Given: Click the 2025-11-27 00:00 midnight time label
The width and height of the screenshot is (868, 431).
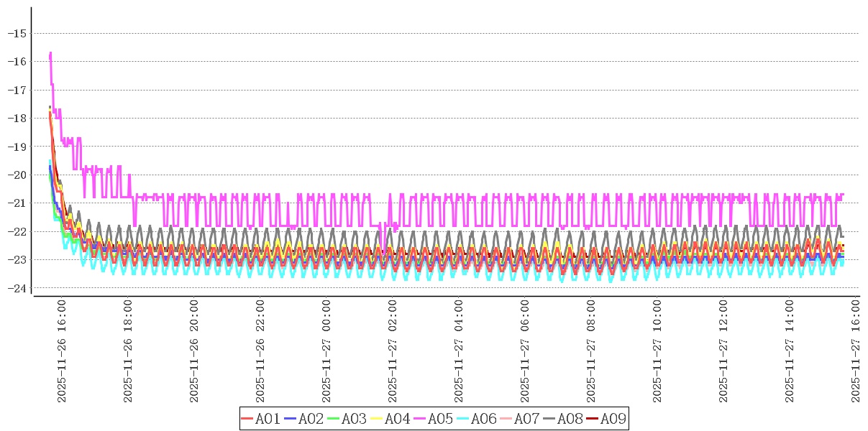Looking at the screenshot, I should 326,351.
